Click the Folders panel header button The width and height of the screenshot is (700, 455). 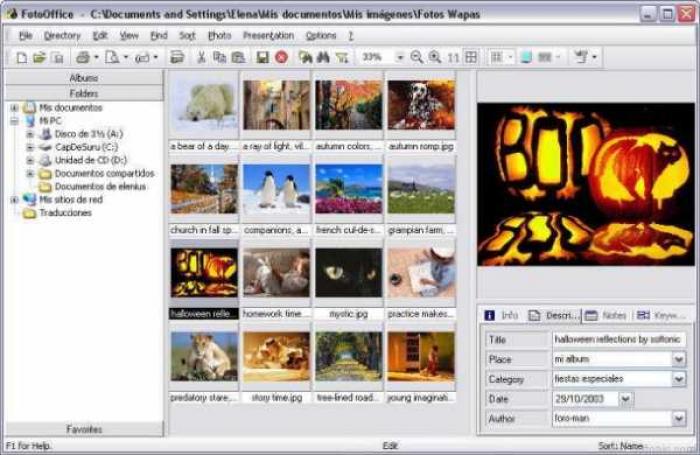pyautogui.click(x=84, y=93)
